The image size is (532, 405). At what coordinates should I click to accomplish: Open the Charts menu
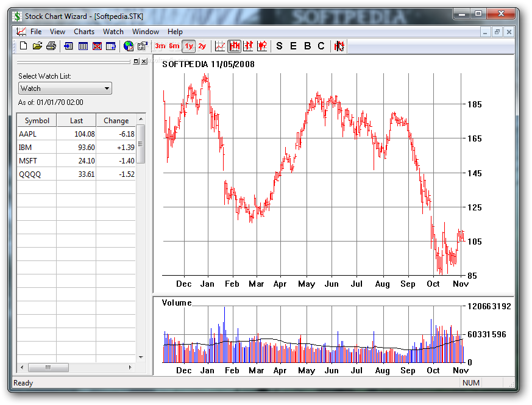tap(84, 32)
